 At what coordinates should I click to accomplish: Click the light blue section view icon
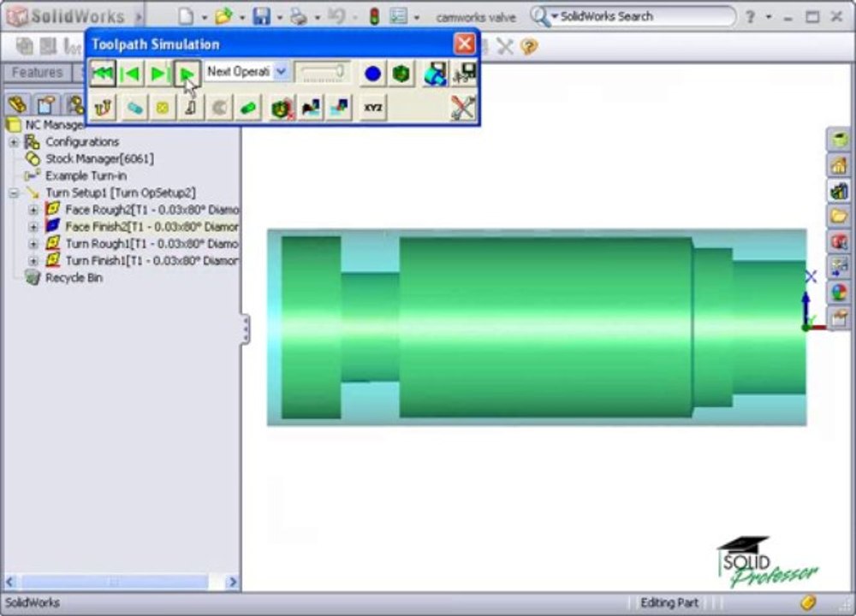click(339, 108)
